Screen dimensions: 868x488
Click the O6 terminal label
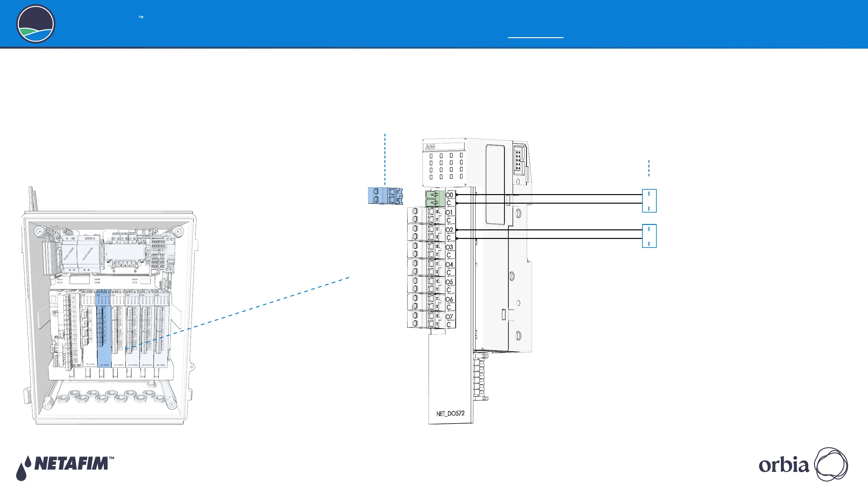(x=450, y=299)
